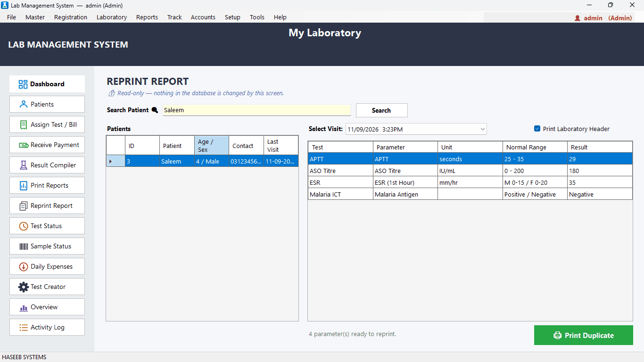The height and width of the screenshot is (362, 644).
Task: Open the Help menu
Action: 280,17
